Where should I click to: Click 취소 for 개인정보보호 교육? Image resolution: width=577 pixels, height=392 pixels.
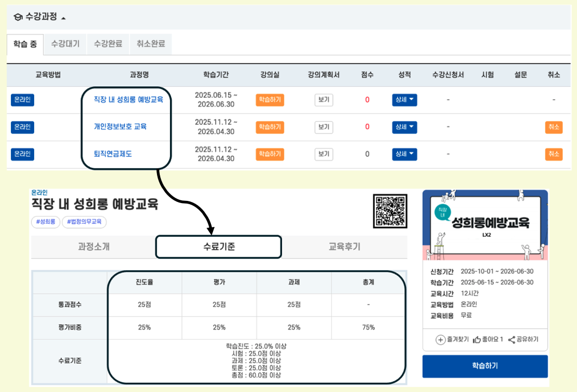coord(554,127)
